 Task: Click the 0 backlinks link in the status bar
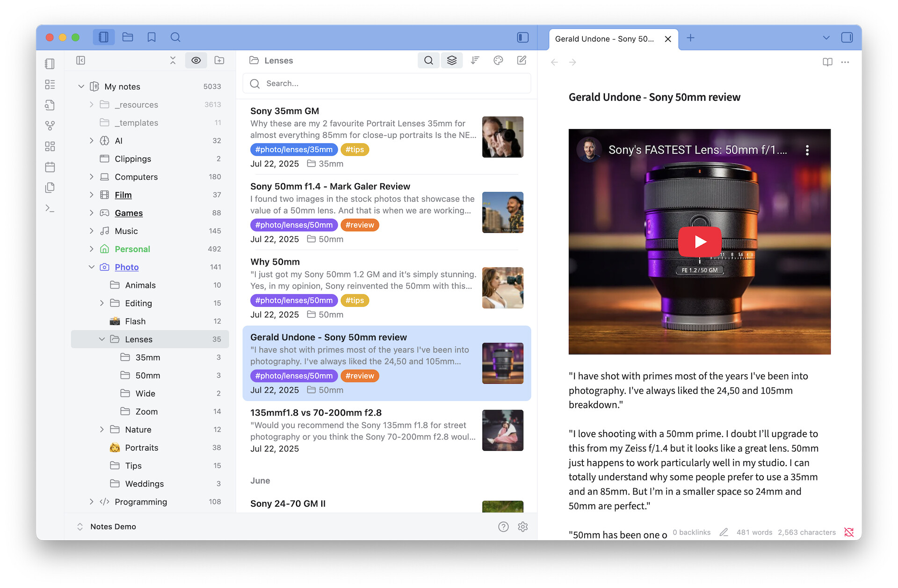coord(691,532)
